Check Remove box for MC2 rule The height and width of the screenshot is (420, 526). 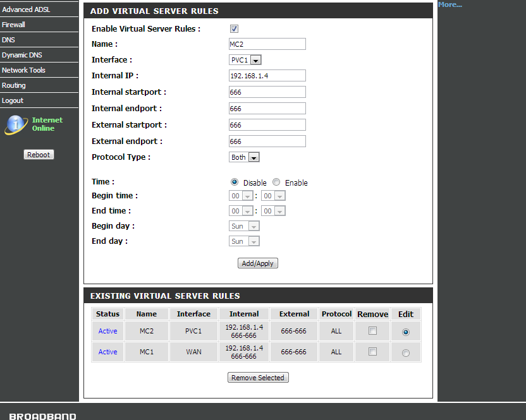372,331
